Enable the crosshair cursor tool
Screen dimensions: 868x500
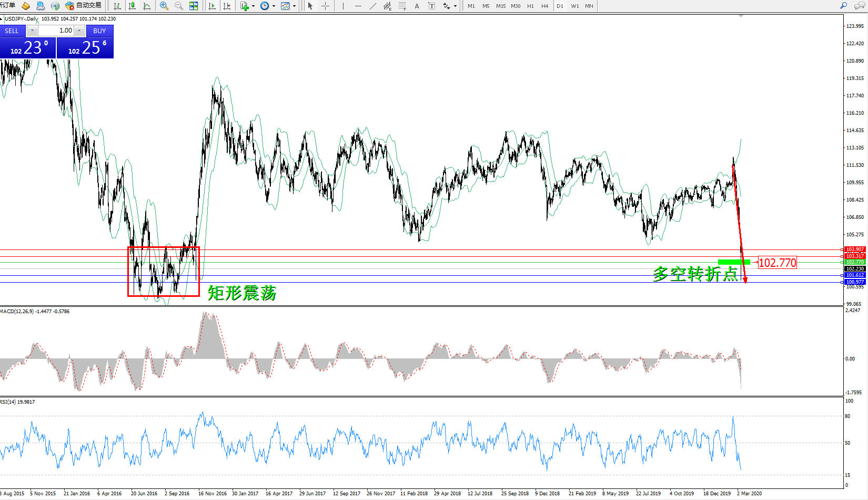click(x=325, y=6)
